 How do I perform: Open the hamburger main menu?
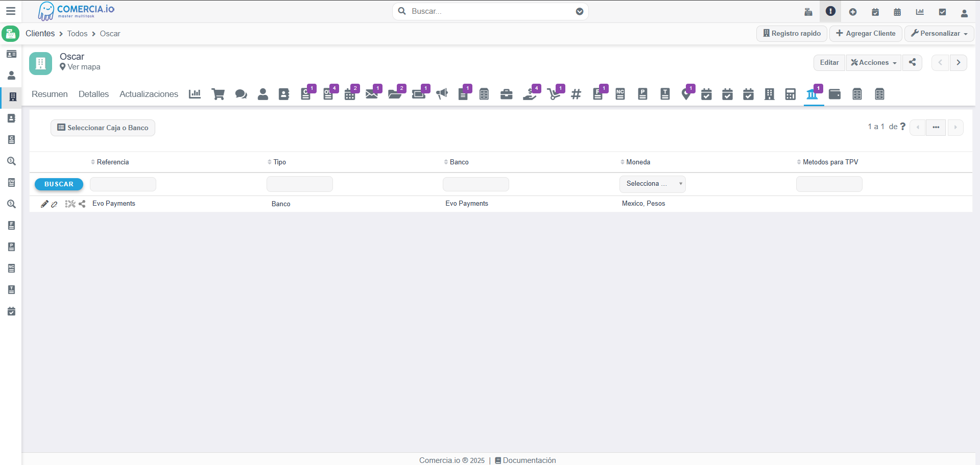pyautogui.click(x=11, y=11)
